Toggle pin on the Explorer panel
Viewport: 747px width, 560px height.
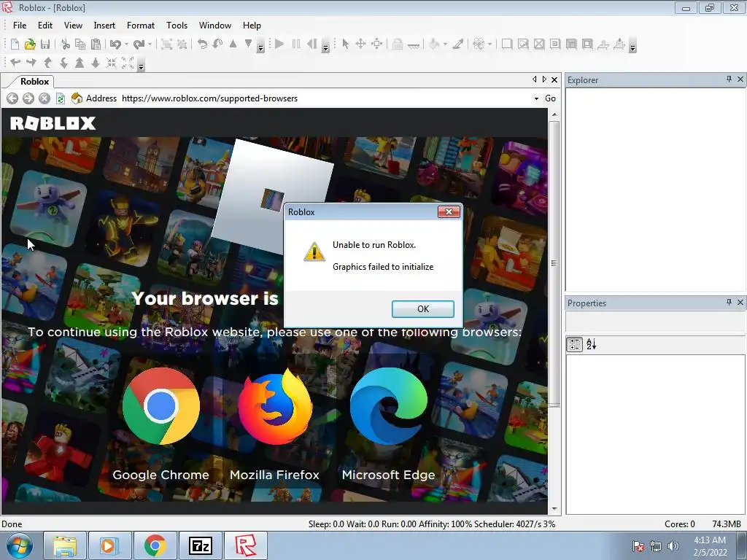tap(729, 79)
